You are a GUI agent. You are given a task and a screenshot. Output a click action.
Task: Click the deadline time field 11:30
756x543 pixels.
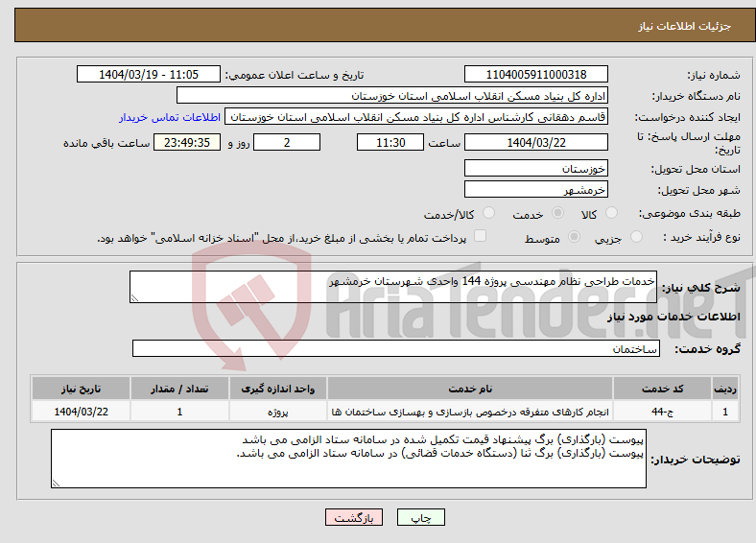(x=390, y=142)
